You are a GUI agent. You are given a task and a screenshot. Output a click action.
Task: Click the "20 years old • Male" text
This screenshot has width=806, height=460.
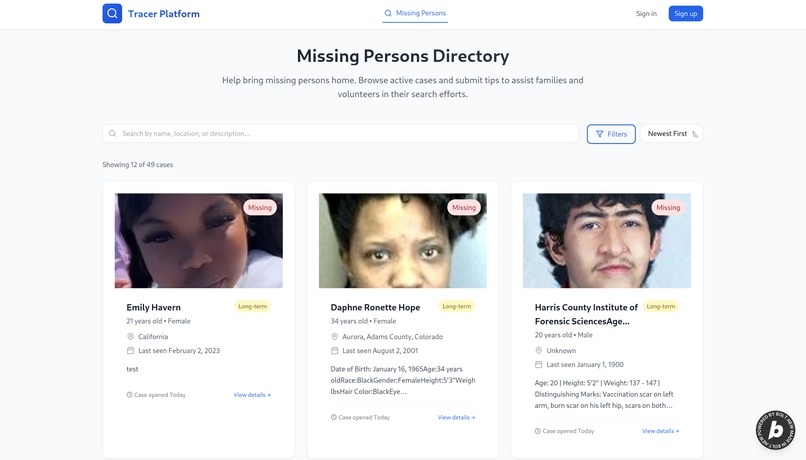(563, 335)
